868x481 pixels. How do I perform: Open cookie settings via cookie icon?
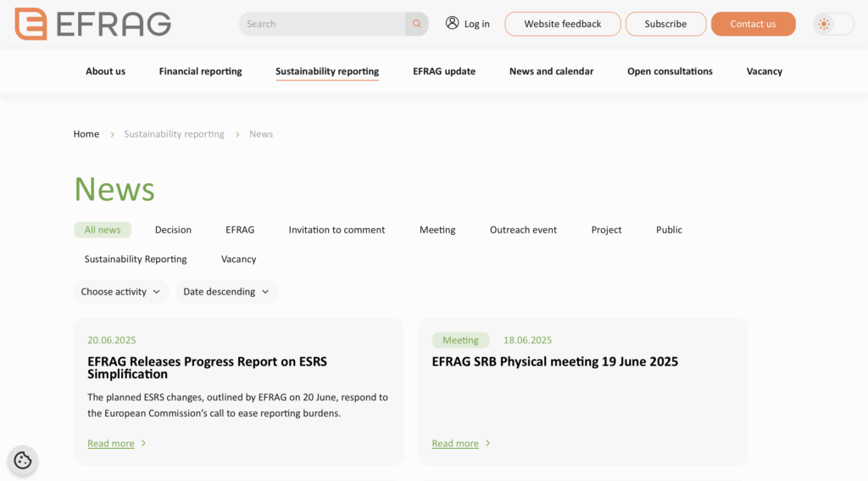pos(23,460)
